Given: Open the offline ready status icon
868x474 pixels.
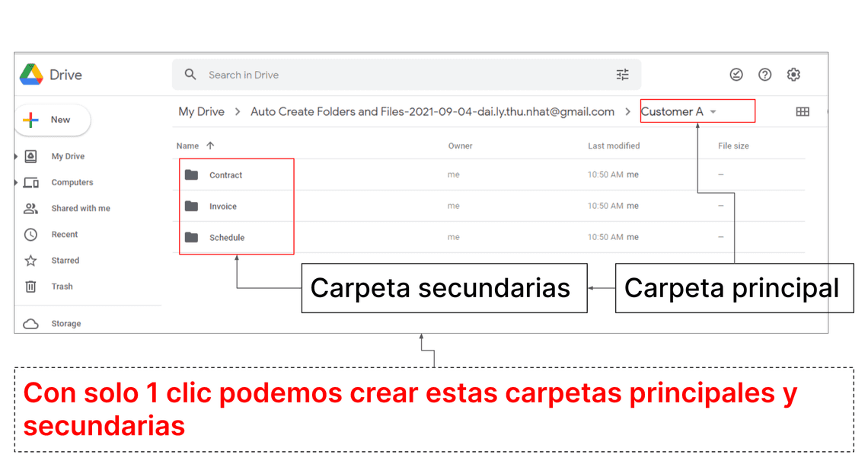Looking at the screenshot, I should [736, 75].
